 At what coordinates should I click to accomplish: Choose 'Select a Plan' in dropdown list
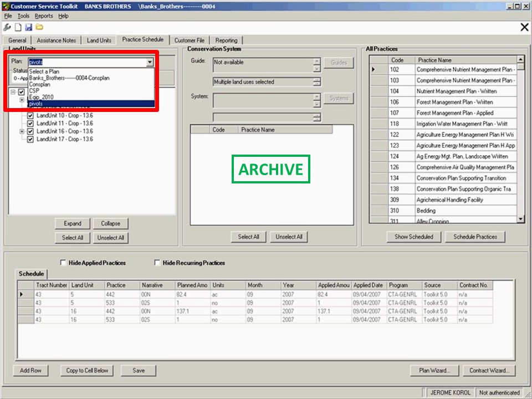[x=91, y=71]
